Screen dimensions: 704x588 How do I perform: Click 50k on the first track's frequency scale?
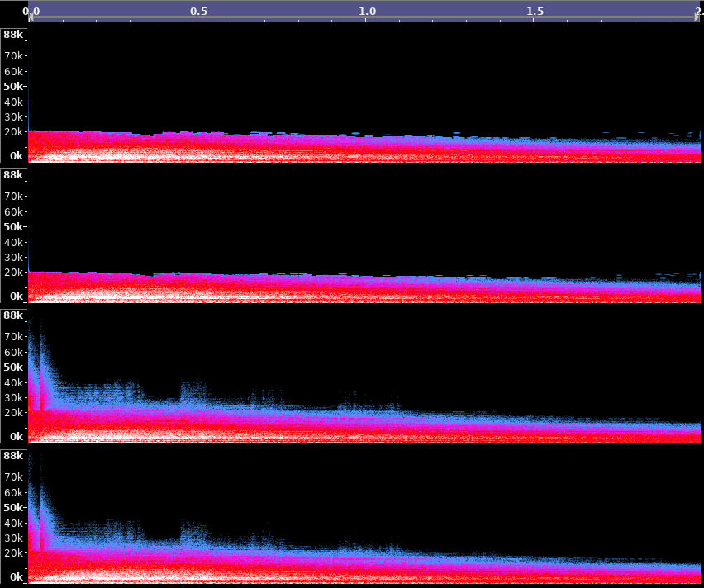pos(13,86)
